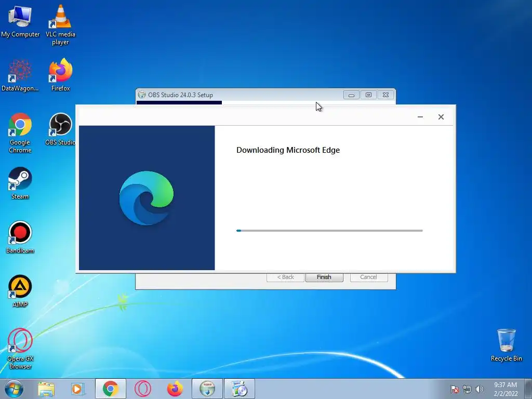The width and height of the screenshot is (532, 399).
Task: Open the Recycle Bin
Action: coord(506,345)
